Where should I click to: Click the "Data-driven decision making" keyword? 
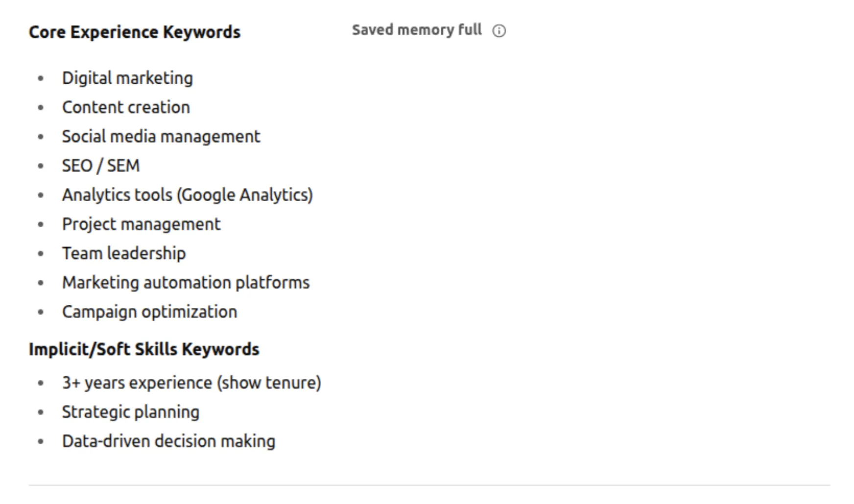tap(168, 441)
